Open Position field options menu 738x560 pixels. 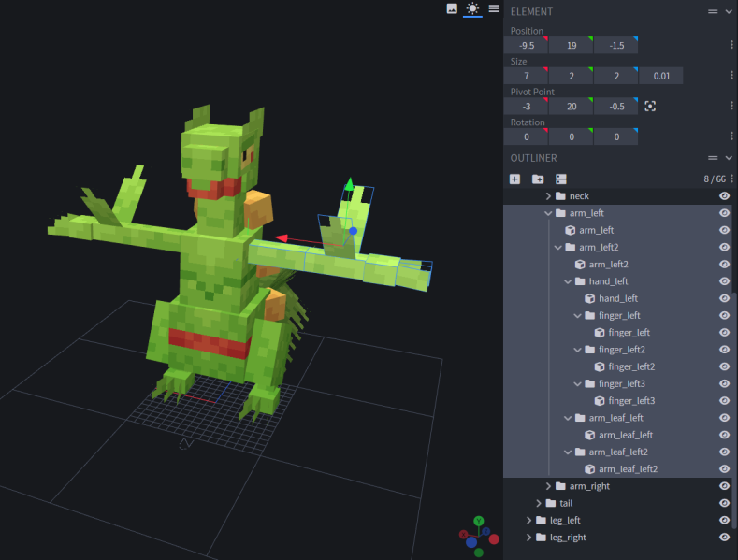click(731, 45)
